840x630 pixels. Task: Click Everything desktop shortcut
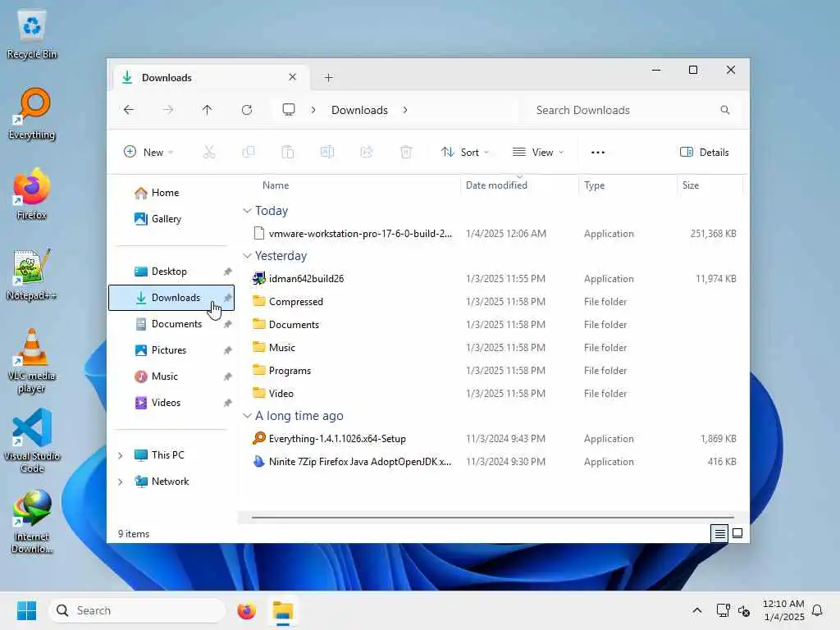(32, 114)
